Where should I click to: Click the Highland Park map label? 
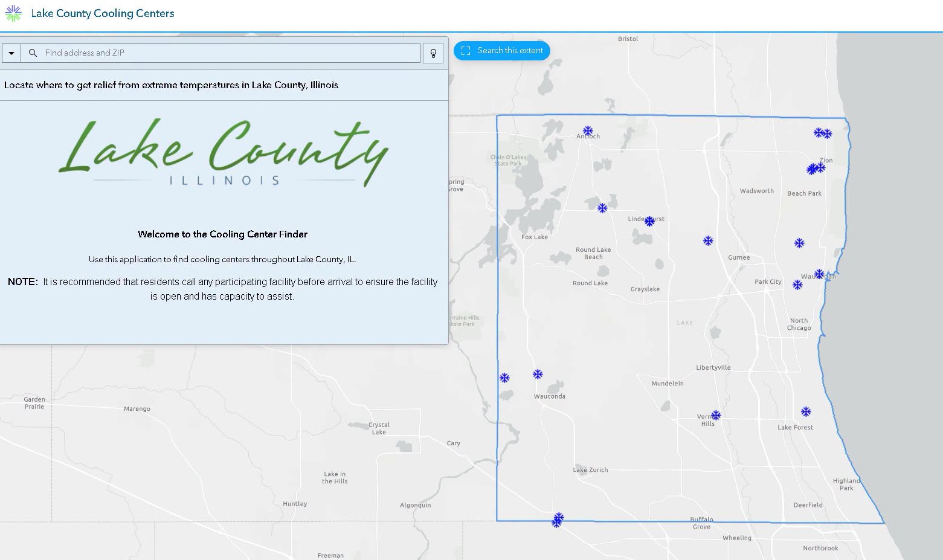point(846,484)
